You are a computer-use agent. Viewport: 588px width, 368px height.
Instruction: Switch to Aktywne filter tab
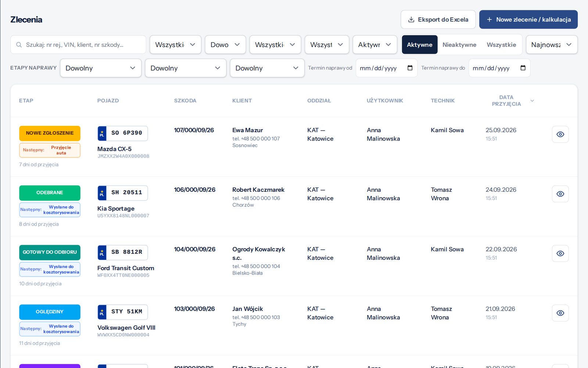(420, 45)
